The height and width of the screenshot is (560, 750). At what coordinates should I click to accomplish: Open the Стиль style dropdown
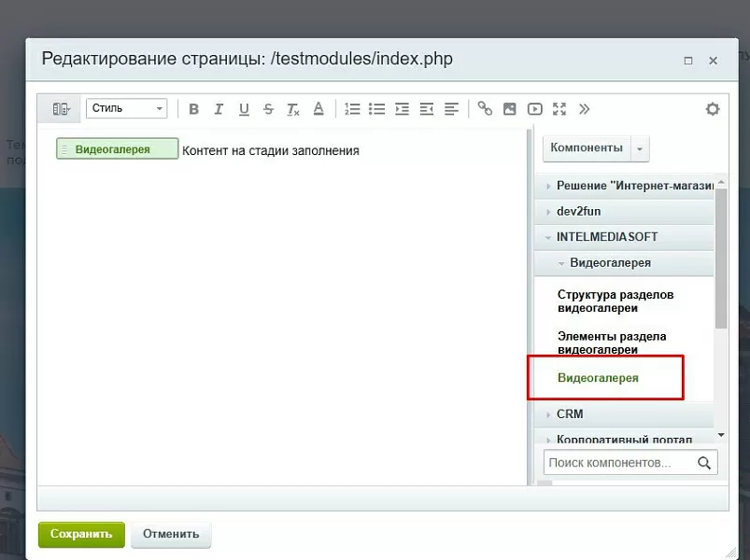[x=127, y=108]
